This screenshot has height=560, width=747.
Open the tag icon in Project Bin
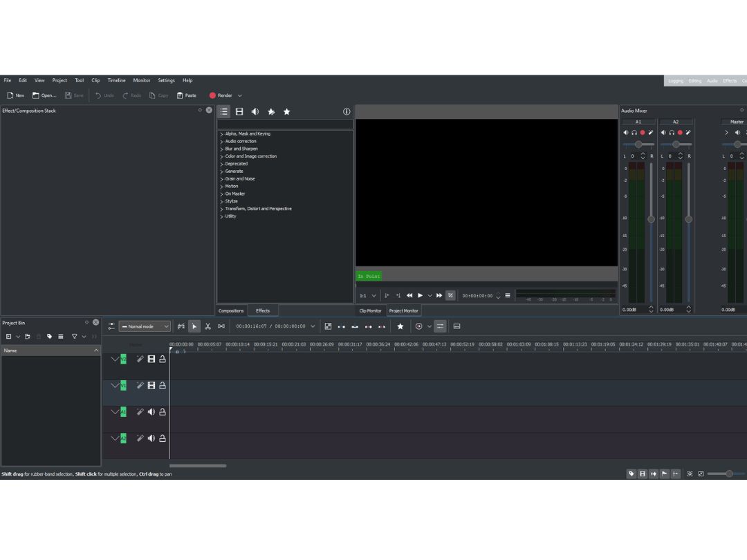point(50,336)
